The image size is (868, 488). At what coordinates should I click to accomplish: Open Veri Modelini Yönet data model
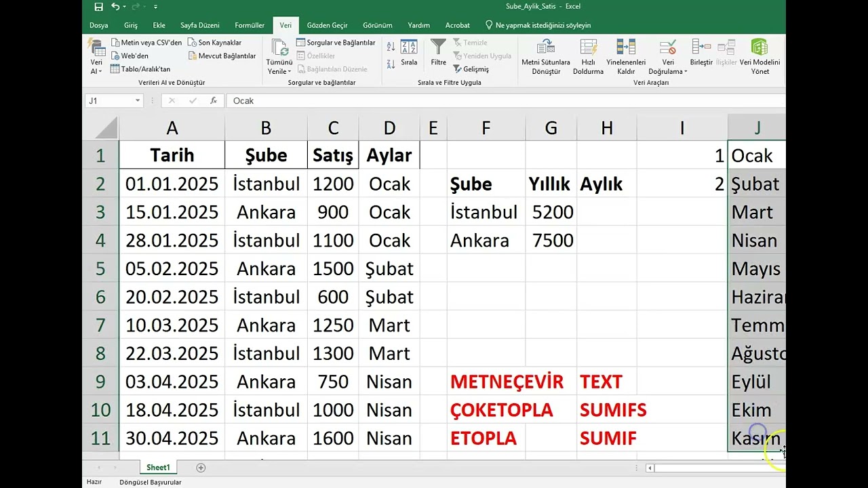(759, 57)
